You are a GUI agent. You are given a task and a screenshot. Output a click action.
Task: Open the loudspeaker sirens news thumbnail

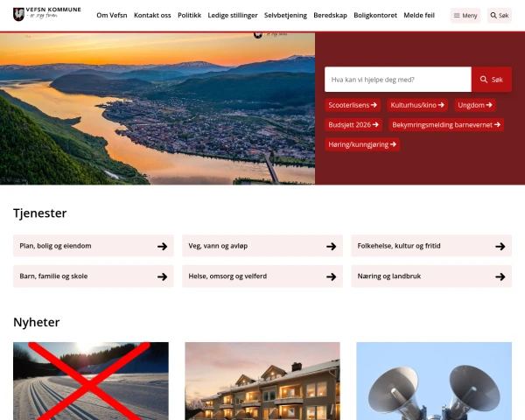(x=434, y=381)
